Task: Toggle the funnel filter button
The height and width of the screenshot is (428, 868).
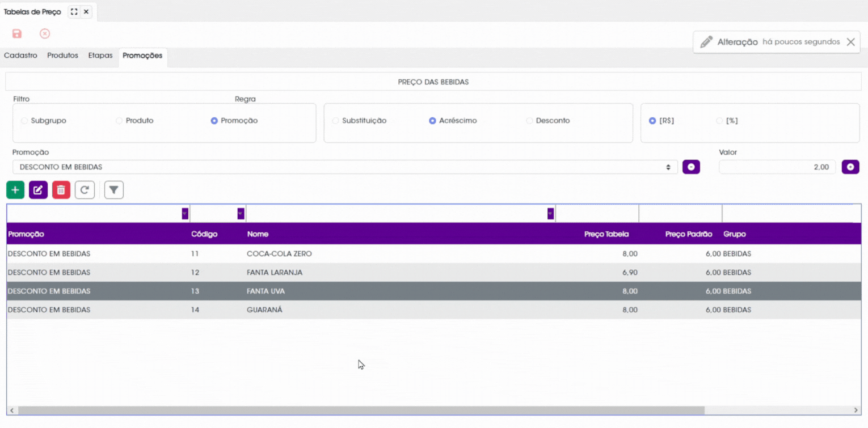Action: point(114,190)
